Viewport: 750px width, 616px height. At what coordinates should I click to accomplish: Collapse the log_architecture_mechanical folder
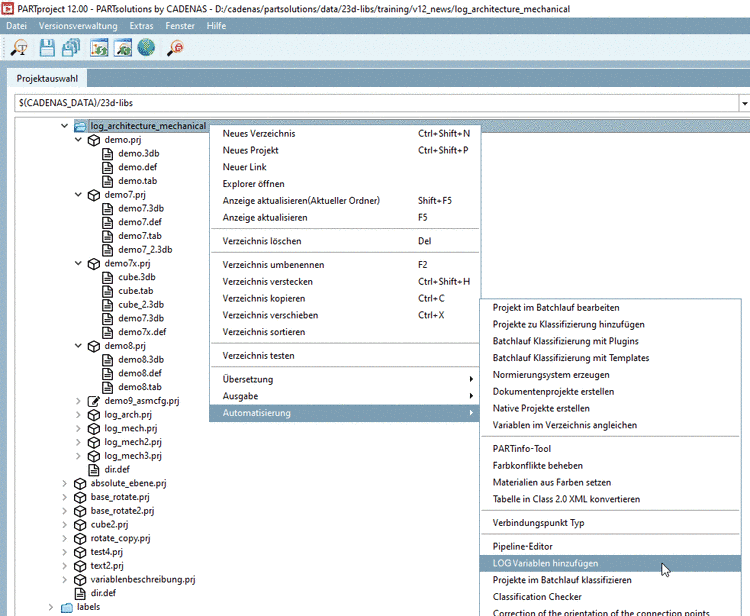[65, 126]
